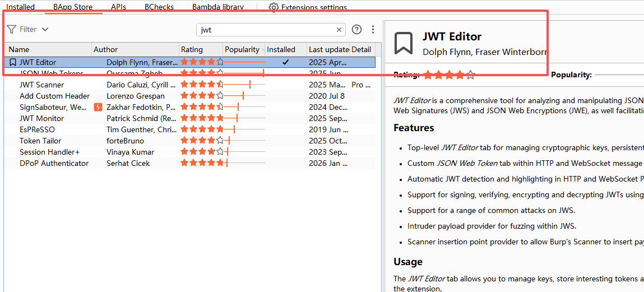The image size is (644, 292).
Task: Sort by the Name column header
Action: (48, 49)
